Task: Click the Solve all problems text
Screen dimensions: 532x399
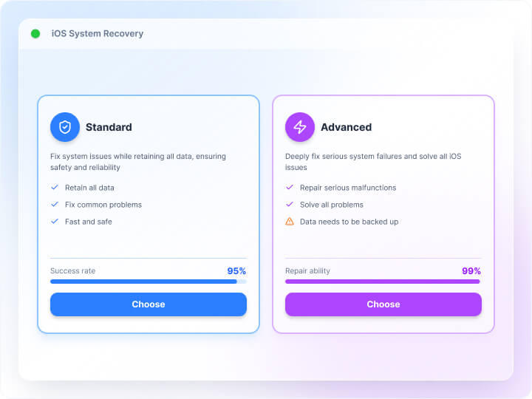Action: click(x=332, y=205)
